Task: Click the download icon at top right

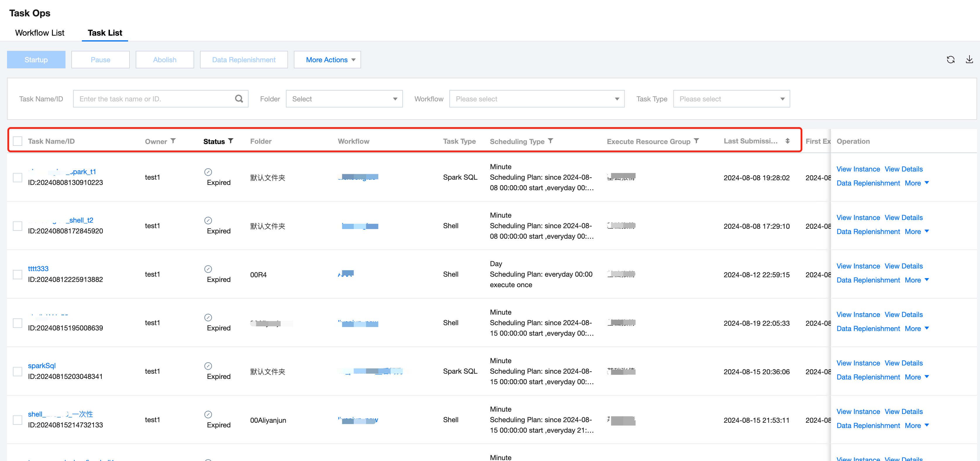Action: coord(969,60)
